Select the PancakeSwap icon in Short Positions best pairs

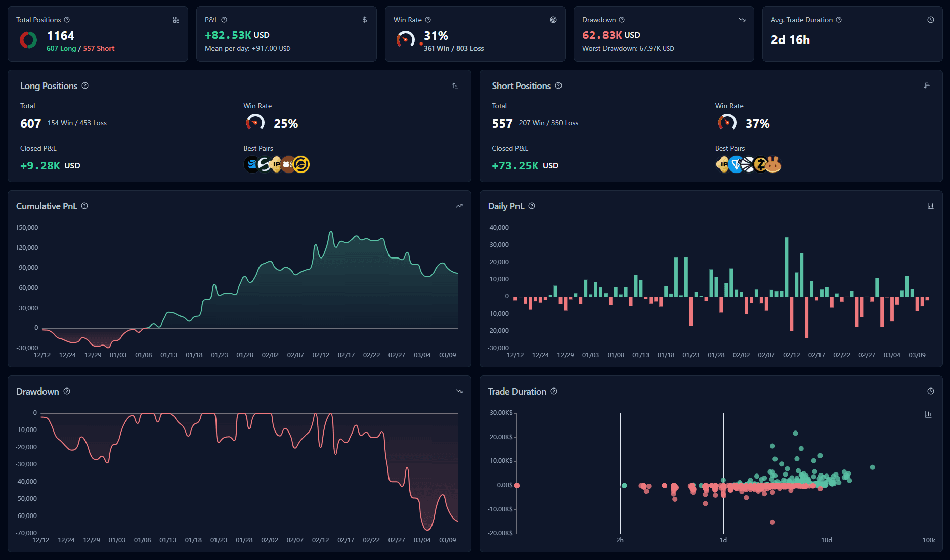(x=773, y=164)
